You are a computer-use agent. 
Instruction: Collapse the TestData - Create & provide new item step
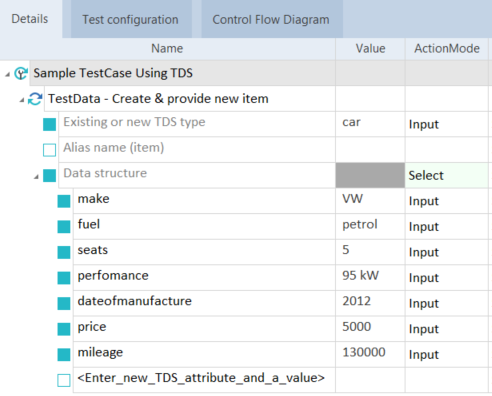(x=22, y=100)
